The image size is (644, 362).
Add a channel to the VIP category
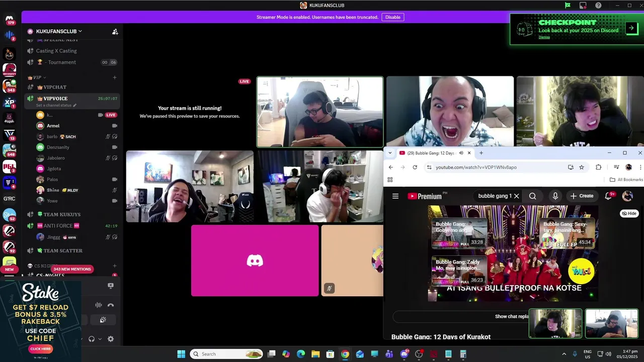pos(115,77)
